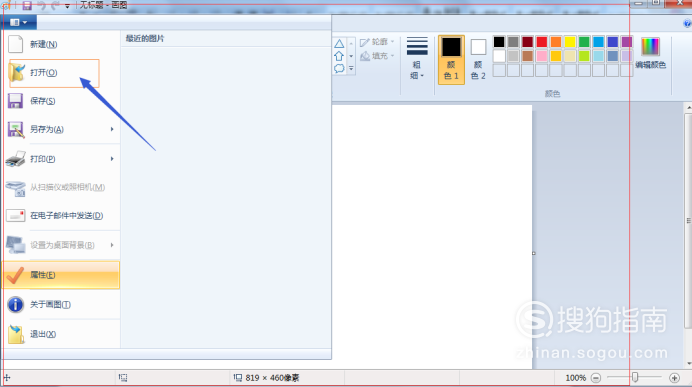Pick the orange color swatch

click(556, 42)
